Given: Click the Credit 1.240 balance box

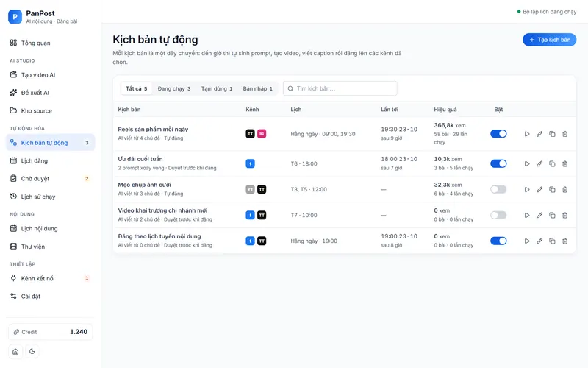Looking at the screenshot, I should tap(50, 332).
